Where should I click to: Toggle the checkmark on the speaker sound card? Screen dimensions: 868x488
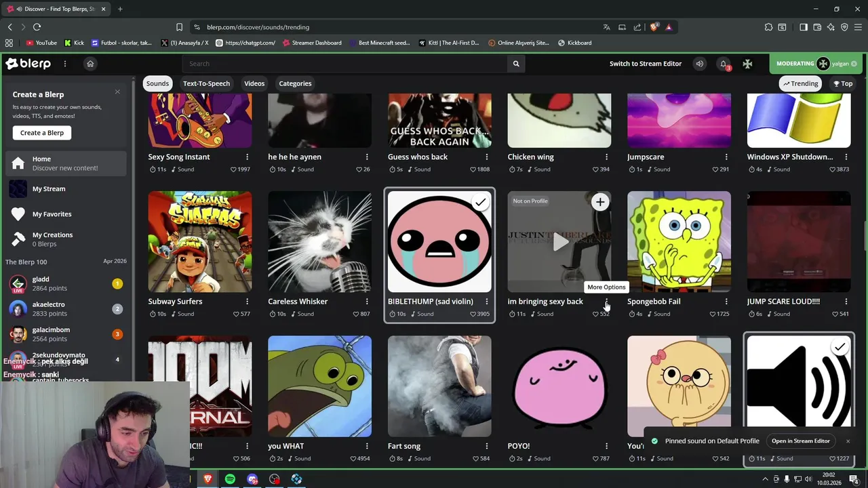pos(840,347)
